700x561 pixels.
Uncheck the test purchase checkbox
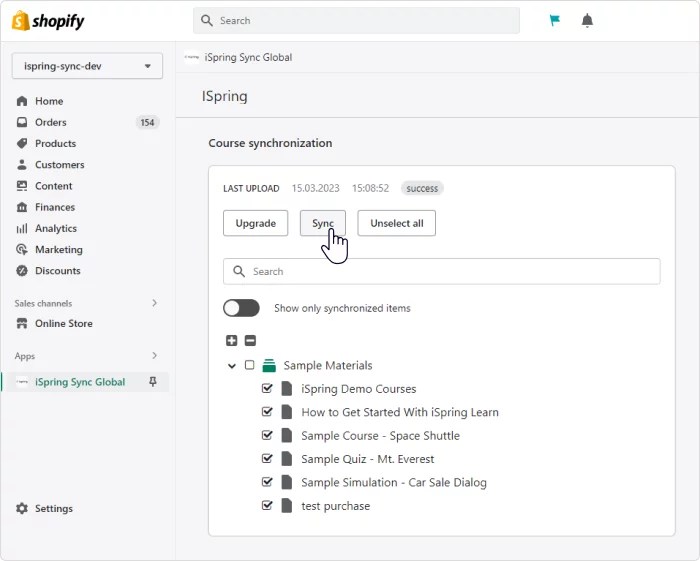267,505
